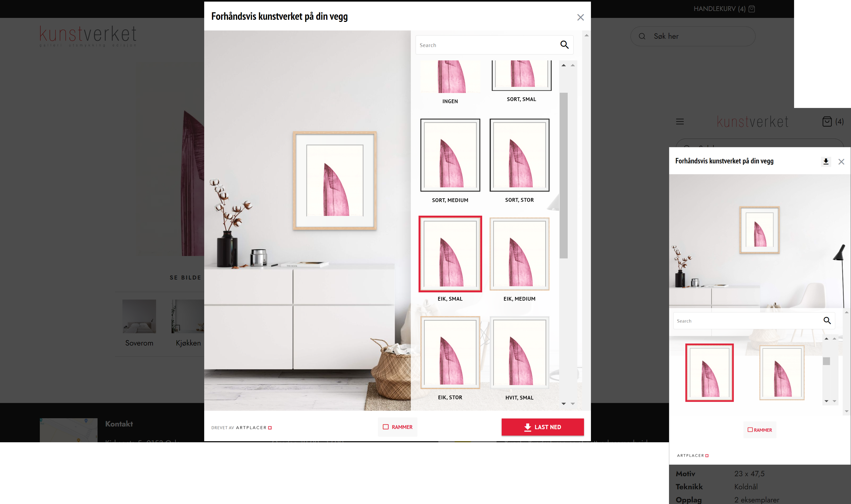This screenshot has height=504, width=851.
Task: Select the SORT, SMAL frame
Action: click(521, 81)
